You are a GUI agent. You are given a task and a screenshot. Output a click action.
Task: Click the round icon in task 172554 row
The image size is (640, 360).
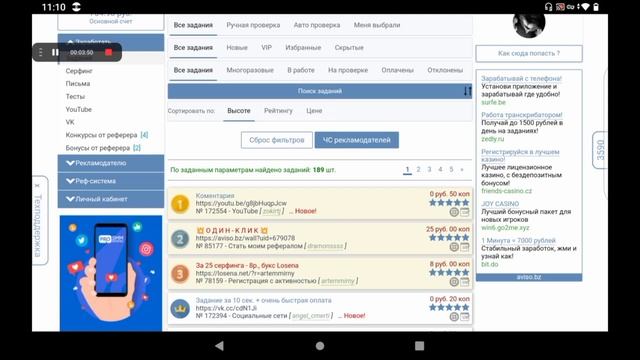pyautogui.click(x=454, y=212)
